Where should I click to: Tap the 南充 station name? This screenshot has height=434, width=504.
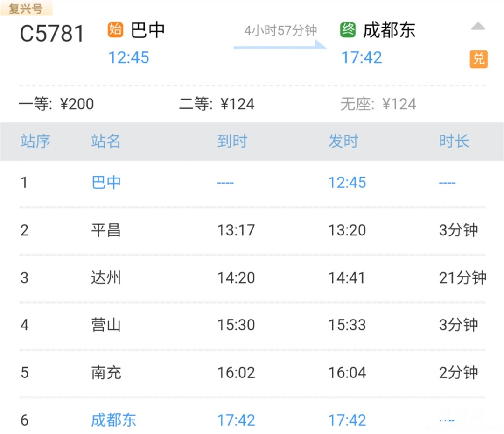106,372
